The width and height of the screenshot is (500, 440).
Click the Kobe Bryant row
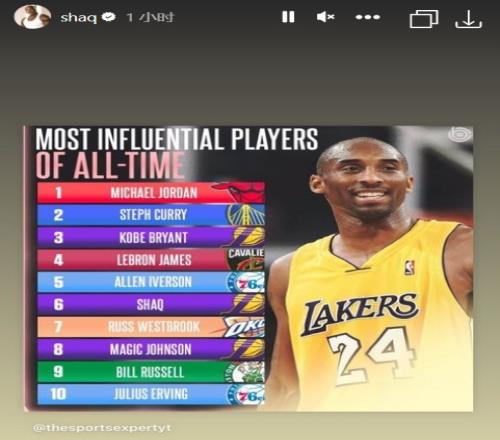[151, 237]
